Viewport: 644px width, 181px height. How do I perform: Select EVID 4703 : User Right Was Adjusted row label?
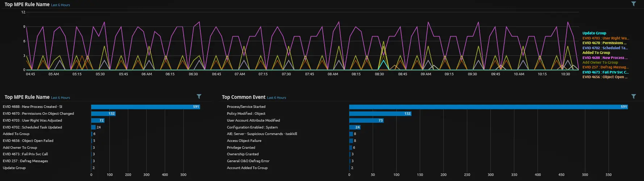tap(32, 121)
